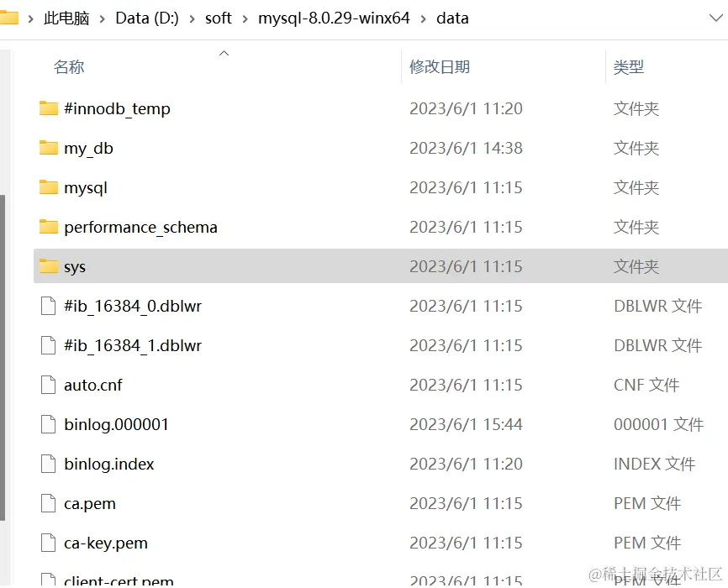
Task: Expand the chevron before data in the path
Action: point(423,18)
